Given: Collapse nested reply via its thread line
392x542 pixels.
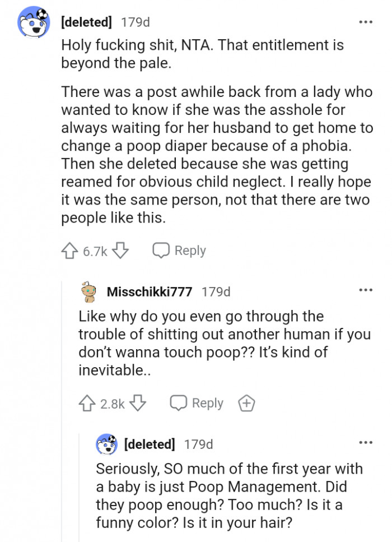Looking at the screenshot, I should coord(79,488).
